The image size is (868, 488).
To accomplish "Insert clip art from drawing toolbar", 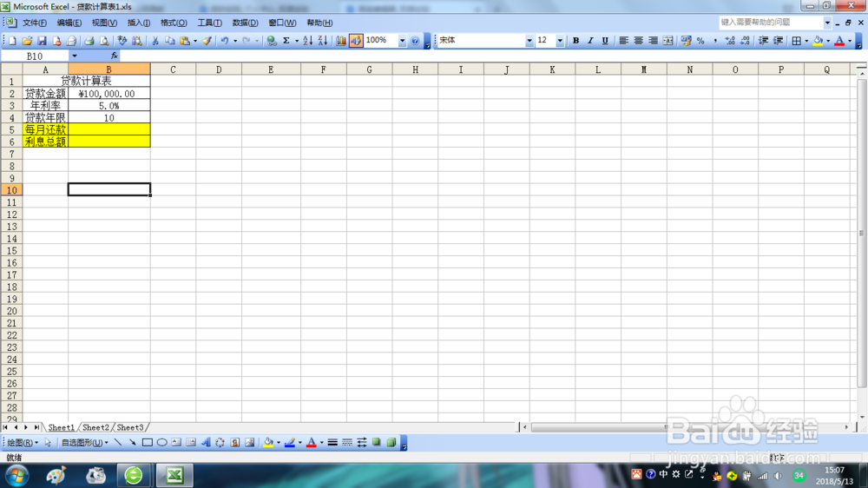I will pos(235,443).
